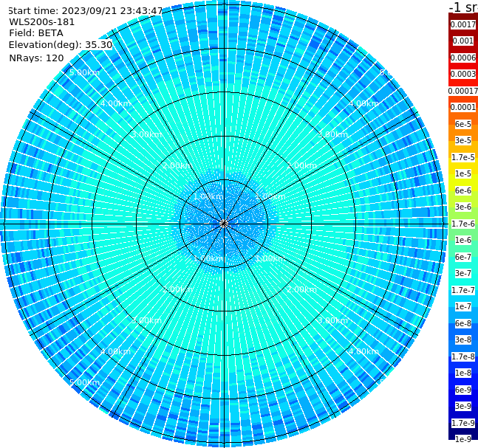Click the 1e-8 colorbar value
The image size is (478, 448).
(x=463, y=373)
